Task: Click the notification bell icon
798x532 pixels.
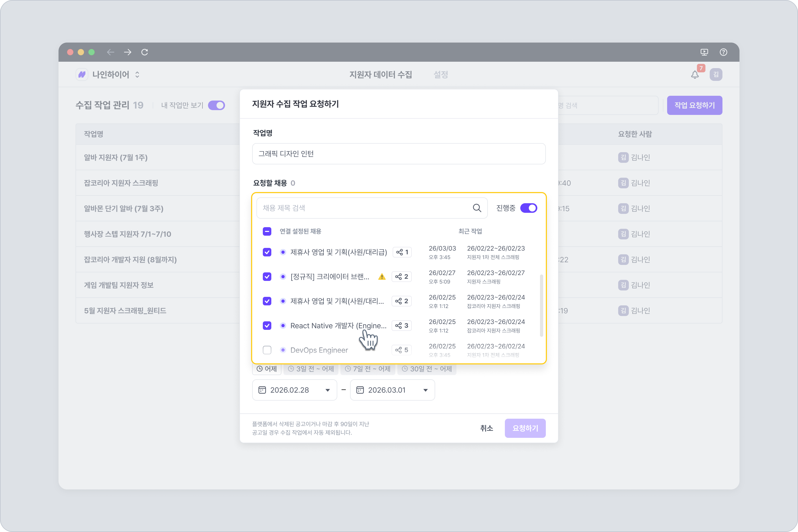Action: (x=695, y=75)
